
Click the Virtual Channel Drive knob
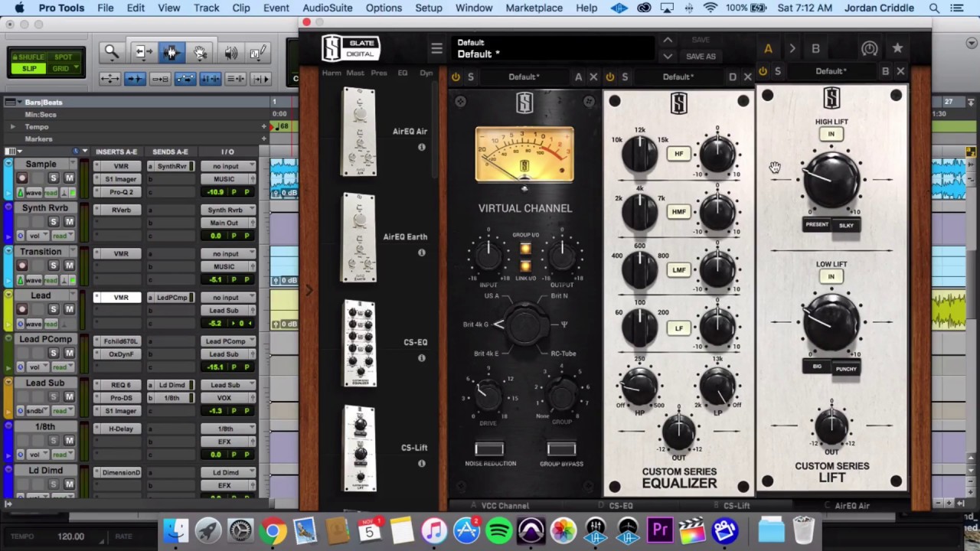click(488, 396)
